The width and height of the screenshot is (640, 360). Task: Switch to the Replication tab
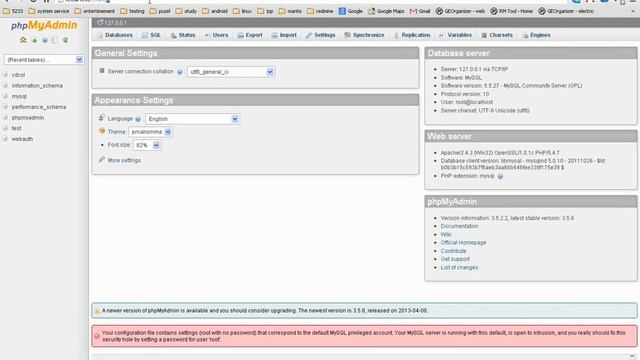click(411, 35)
